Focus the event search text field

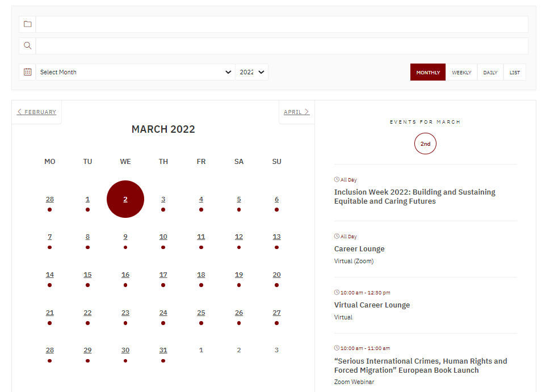[282, 46]
